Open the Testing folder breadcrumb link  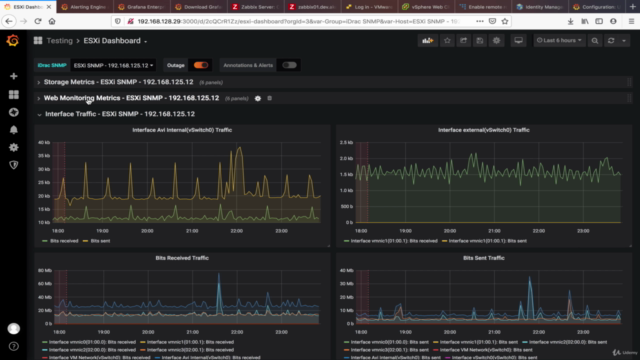(59, 41)
